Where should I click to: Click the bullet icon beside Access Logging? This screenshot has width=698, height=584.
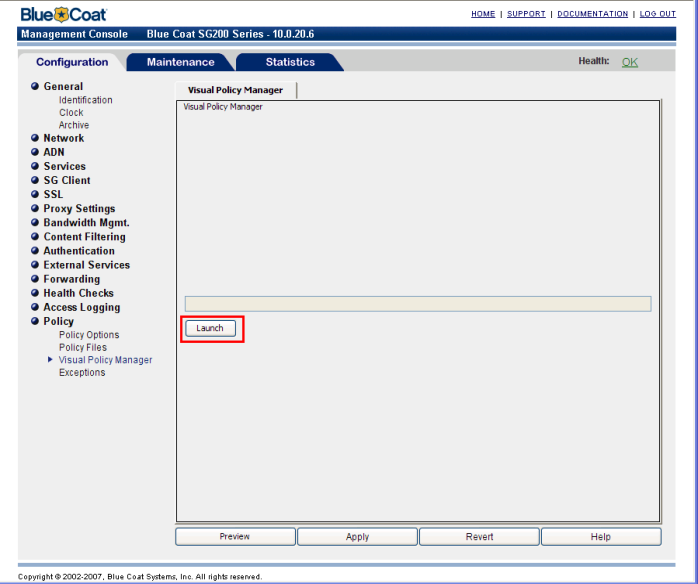click(35, 307)
